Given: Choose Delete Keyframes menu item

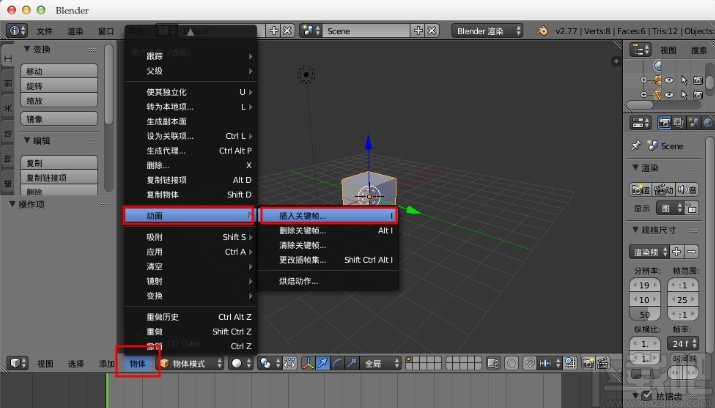Looking at the screenshot, I should pyautogui.click(x=328, y=230).
